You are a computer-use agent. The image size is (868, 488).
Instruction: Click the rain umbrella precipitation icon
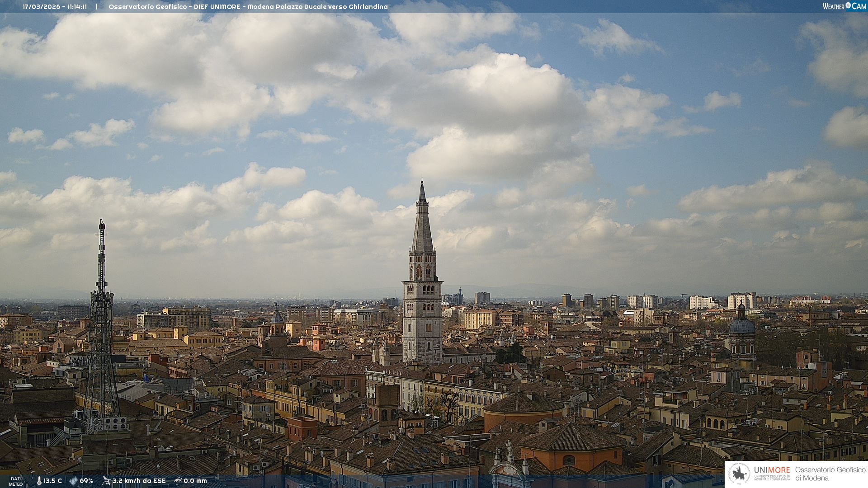tap(178, 481)
